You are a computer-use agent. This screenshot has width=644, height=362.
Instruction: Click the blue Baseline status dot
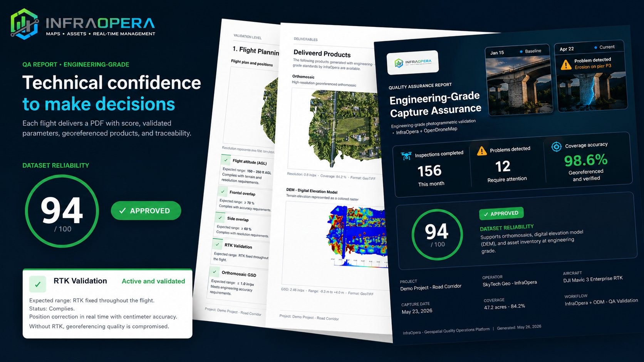(521, 52)
